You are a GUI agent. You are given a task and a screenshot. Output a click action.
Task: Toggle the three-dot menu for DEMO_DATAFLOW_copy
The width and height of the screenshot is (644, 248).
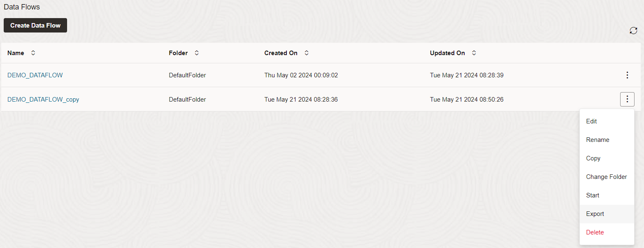pos(627,99)
